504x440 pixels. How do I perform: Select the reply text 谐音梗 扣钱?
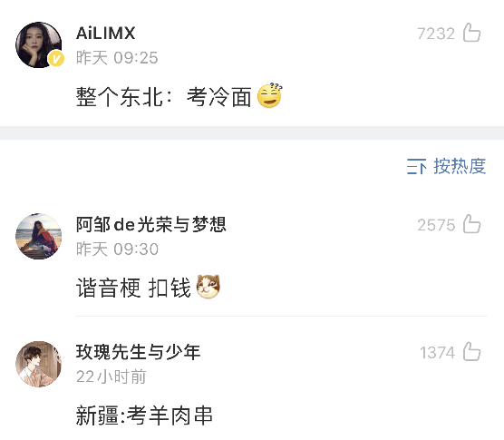pos(133,288)
